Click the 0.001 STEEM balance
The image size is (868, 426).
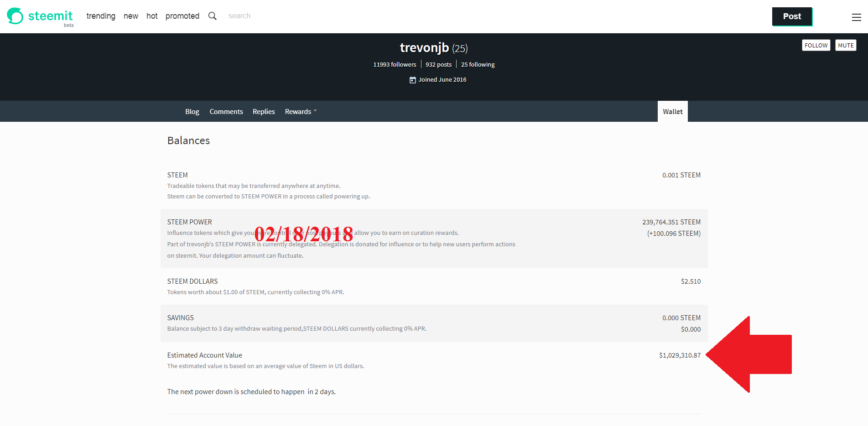tap(681, 175)
